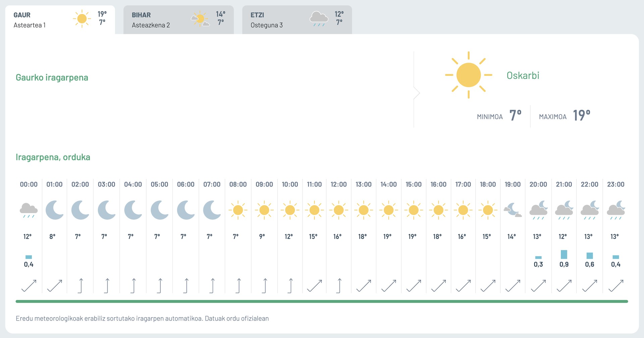The image size is (644, 338).
Task: Click the sun icon at 18:00
Action: pyautogui.click(x=488, y=210)
